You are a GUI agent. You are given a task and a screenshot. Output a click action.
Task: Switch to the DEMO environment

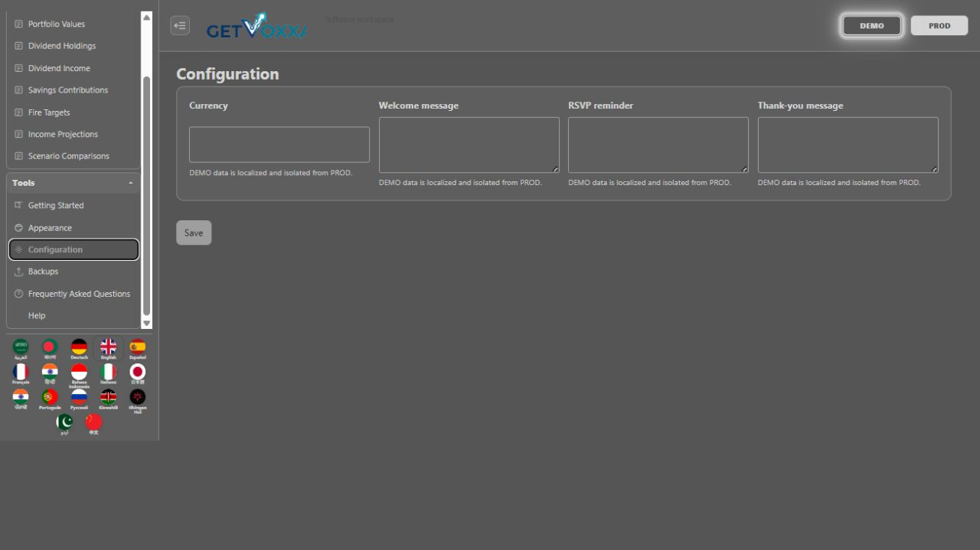coord(871,25)
